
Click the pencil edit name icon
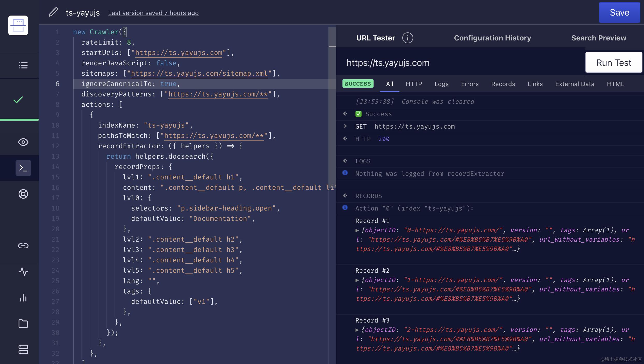click(x=53, y=12)
